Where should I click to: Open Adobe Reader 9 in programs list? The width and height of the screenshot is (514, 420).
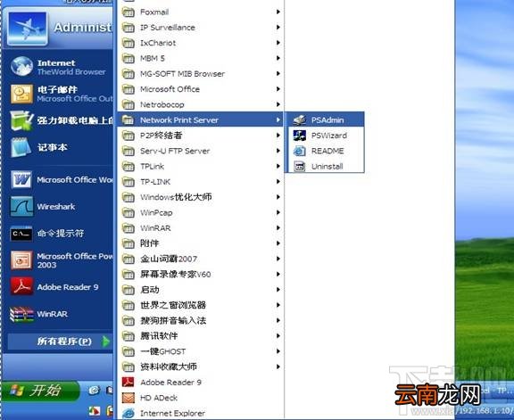tap(128, 382)
